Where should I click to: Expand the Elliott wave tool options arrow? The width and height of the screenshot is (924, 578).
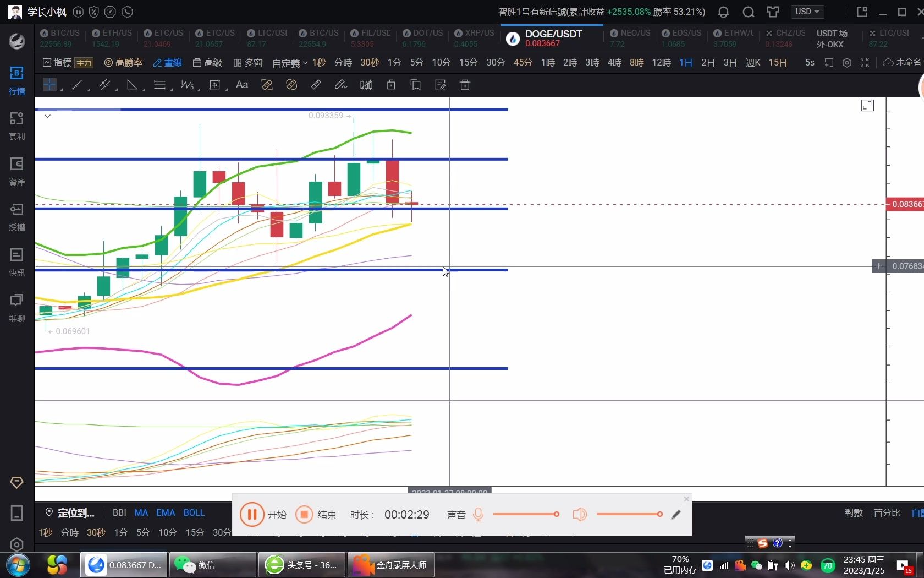tap(199, 90)
